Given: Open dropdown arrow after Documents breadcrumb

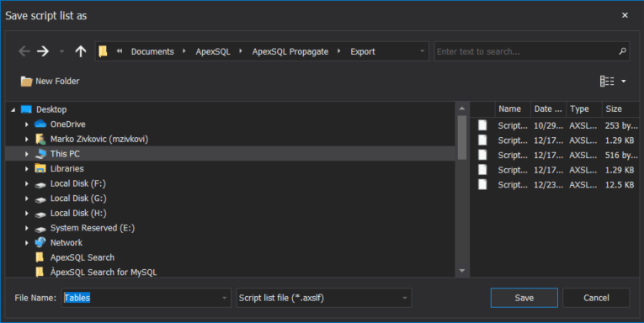Looking at the screenshot, I should pos(184,51).
